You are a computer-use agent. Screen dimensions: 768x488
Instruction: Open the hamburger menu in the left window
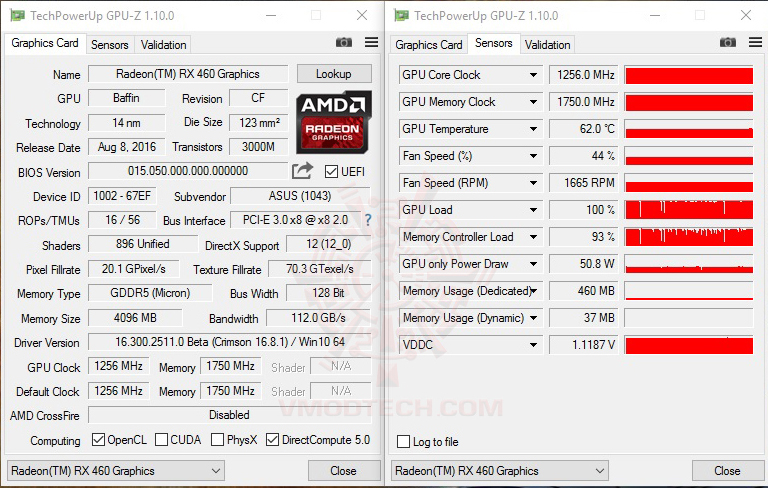click(x=371, y=43)
